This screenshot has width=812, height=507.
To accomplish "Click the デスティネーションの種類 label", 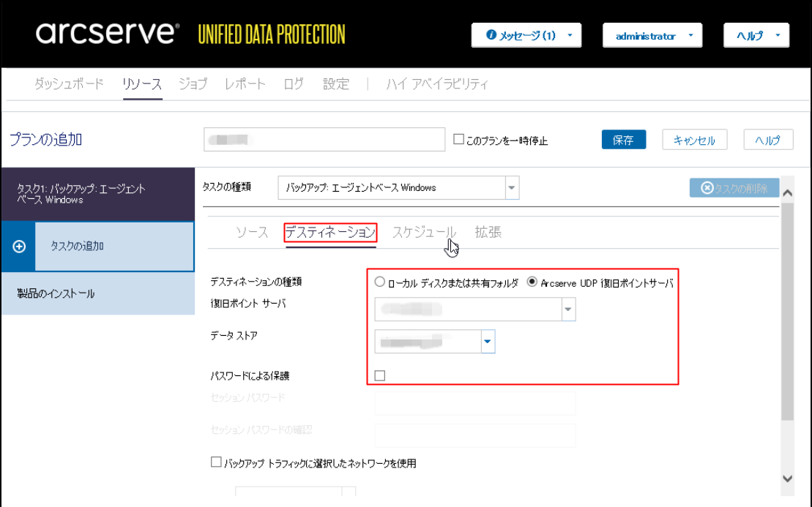I will [256, 282].
